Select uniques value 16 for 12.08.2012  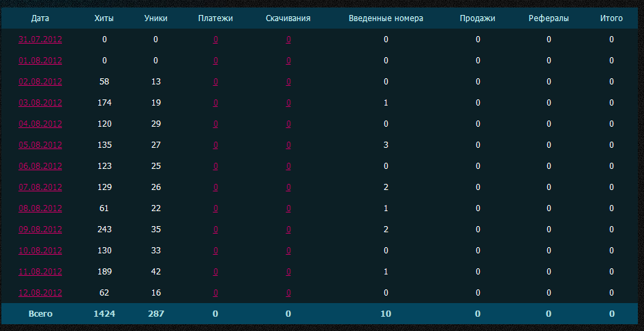(155, 294)
